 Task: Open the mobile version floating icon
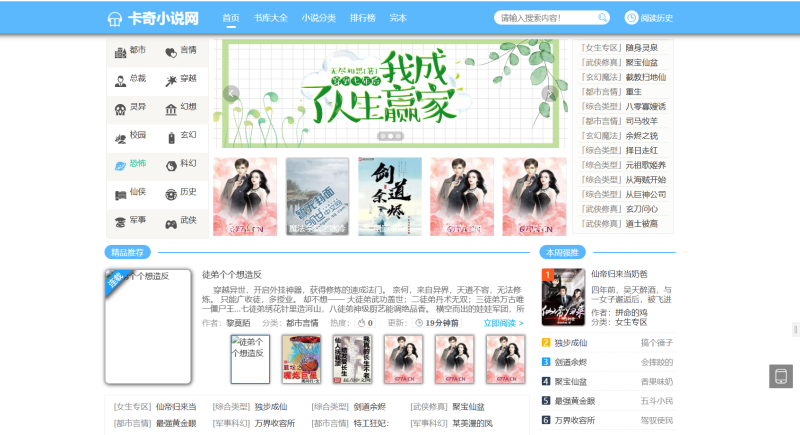click(x=781, y=376)
